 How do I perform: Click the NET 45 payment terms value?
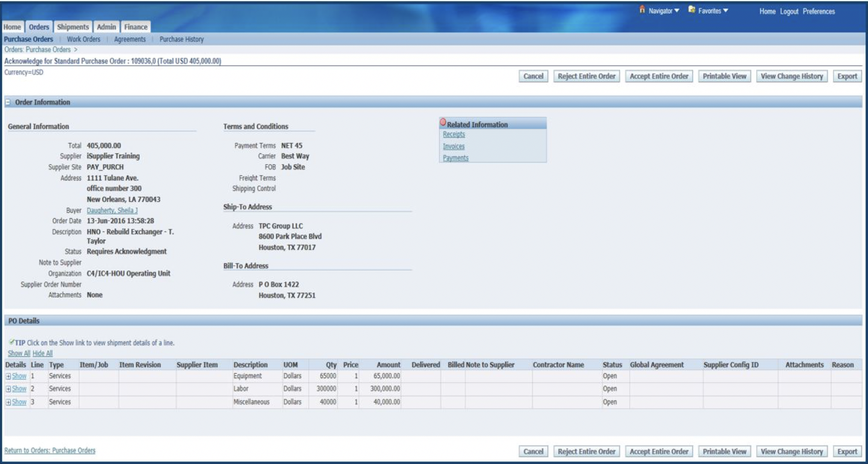[x=291, y=146]
